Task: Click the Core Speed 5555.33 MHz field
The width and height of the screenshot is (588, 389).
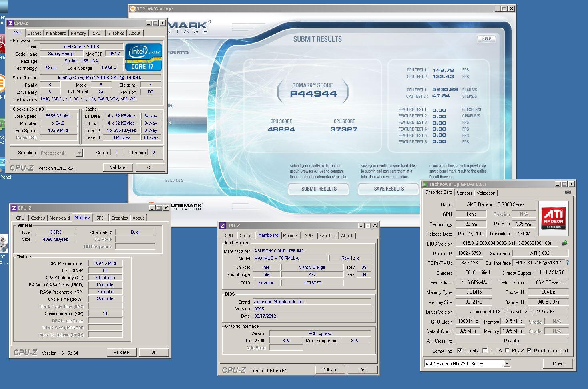Action: click(x=58, y=116)
